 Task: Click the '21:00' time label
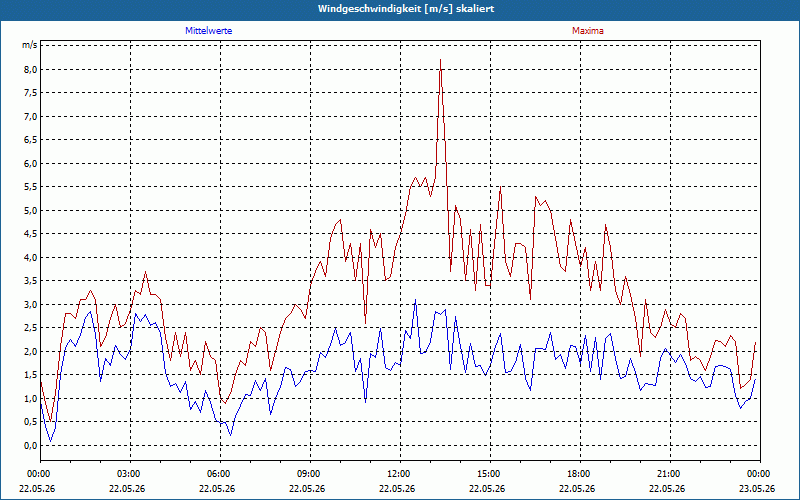670,474
